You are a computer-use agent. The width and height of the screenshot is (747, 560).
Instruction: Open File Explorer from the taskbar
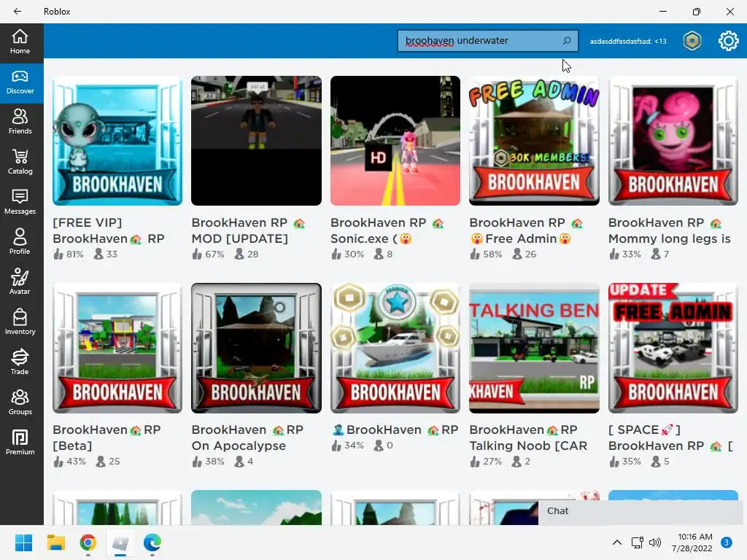coord(55,542)
